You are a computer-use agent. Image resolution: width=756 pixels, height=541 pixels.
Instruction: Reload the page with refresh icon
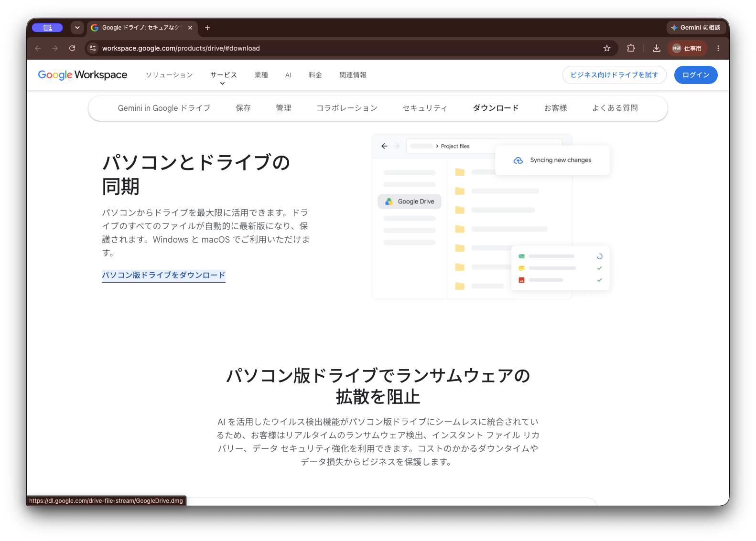tap(72, 48)
